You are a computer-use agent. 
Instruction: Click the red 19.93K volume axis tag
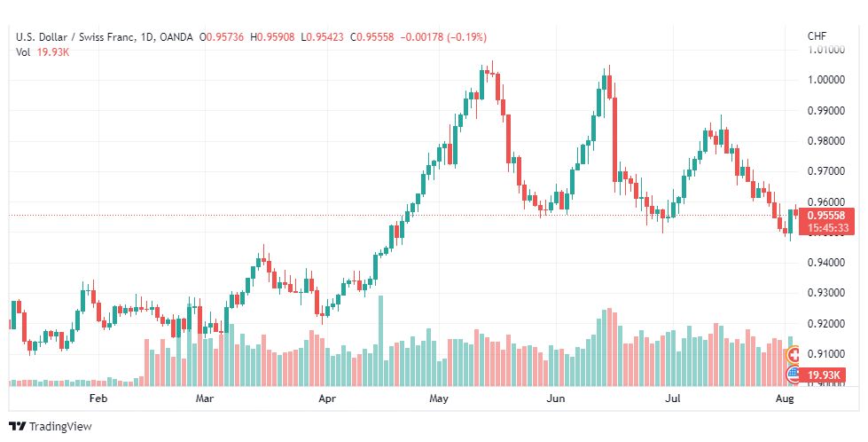[x=825, y=377]
